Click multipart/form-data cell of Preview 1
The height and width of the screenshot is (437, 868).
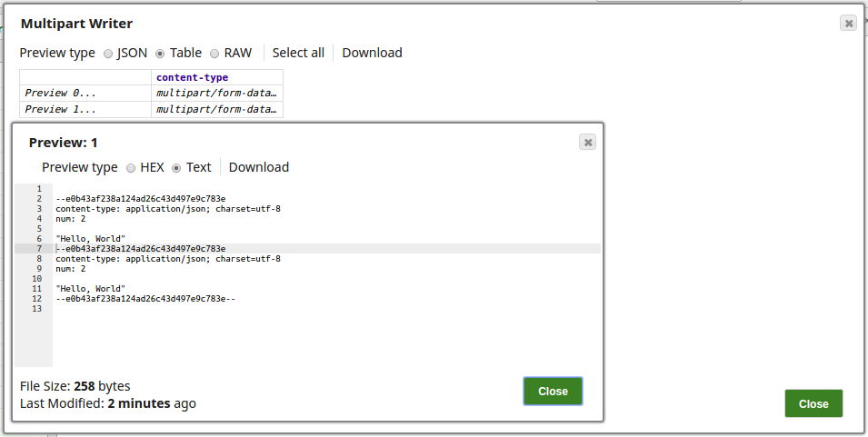point(216,110)
